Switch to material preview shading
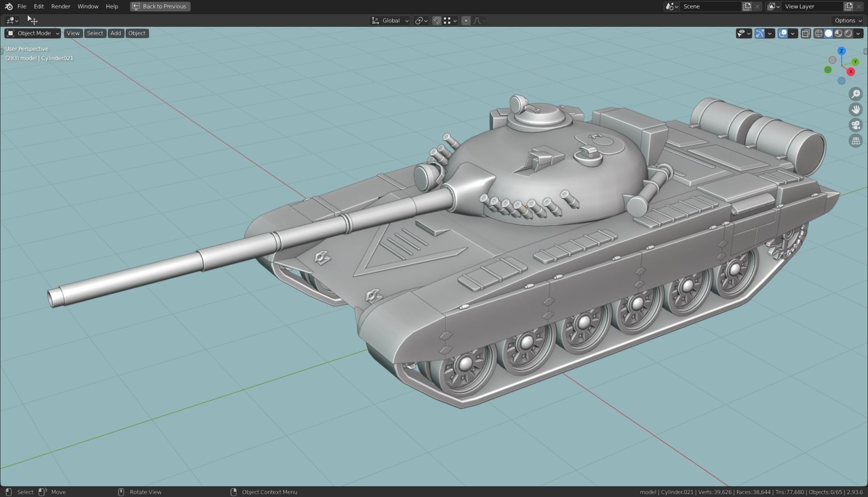 (838, 33)
